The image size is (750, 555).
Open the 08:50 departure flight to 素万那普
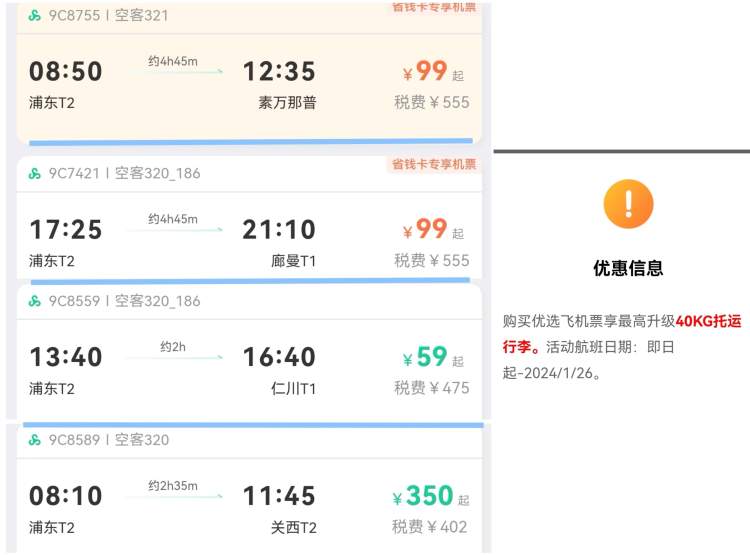pos(66,72)
